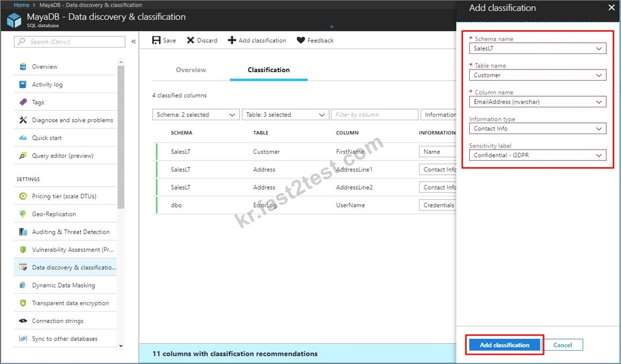Click the blue Add classification button
The image size is (621, 364).
coord(504,345)
